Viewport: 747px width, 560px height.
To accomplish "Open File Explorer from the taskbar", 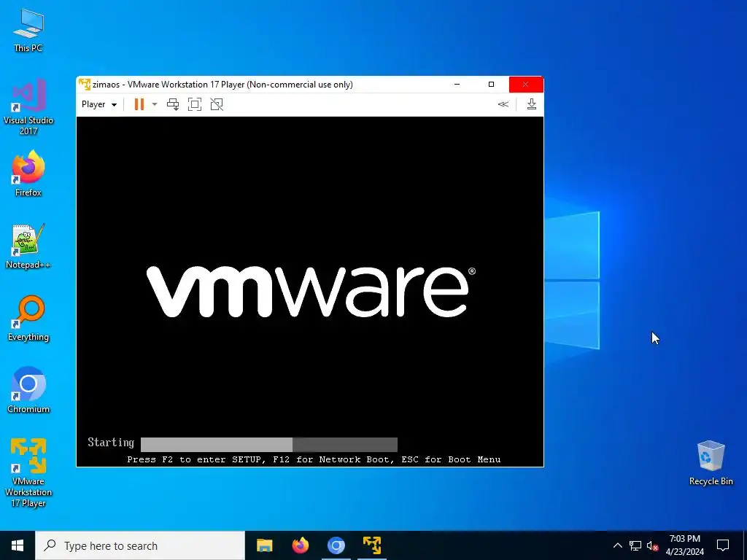I will (264, 545).
